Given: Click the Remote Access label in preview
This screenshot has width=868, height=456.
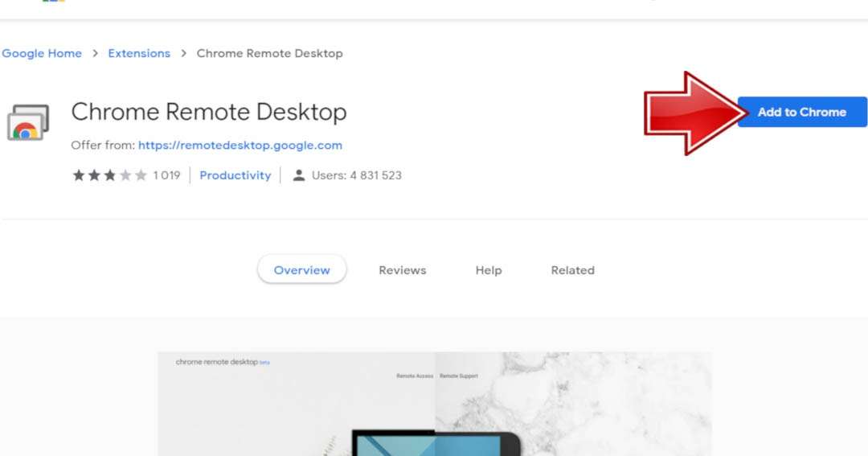Looking at the screenshot, I should click(415, 376).
